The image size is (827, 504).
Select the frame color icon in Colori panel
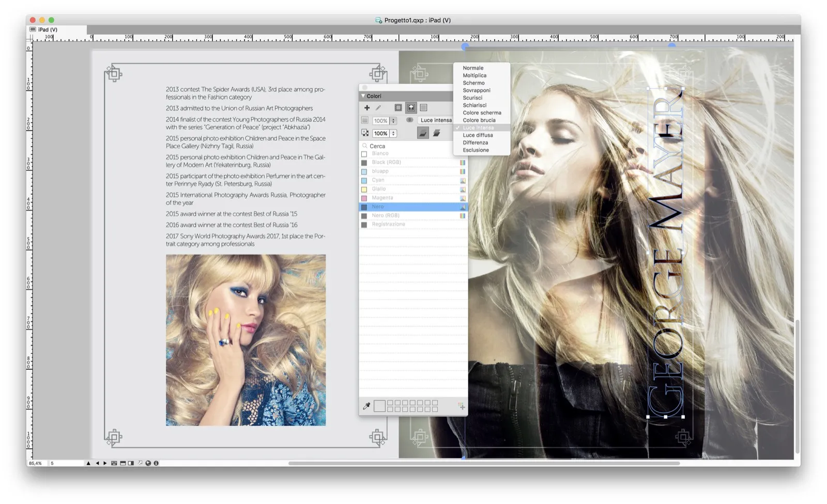pos(398,108)
